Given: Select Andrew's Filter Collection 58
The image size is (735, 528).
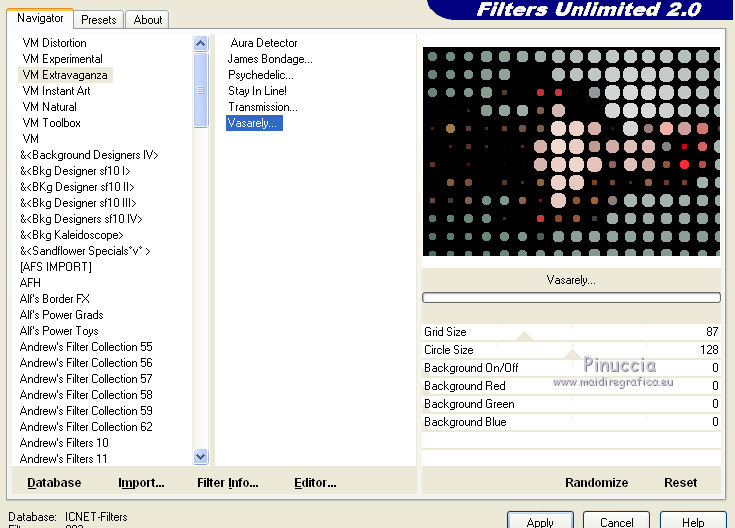Looking at the screenshot, I should [86, 394].
